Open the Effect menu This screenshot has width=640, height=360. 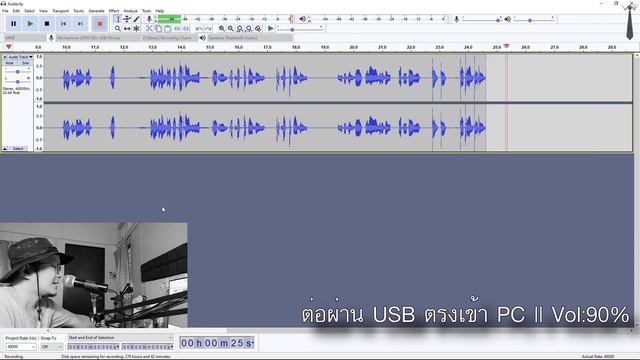[114, 11]
